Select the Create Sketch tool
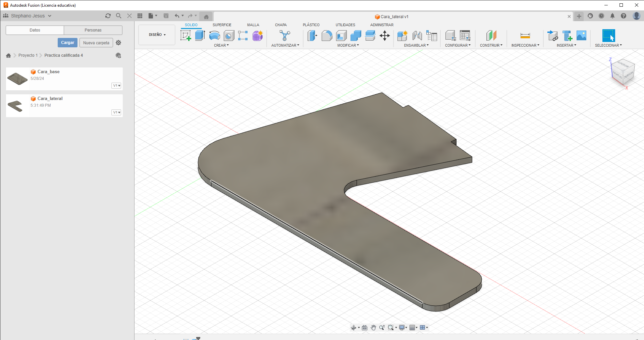This screenshot has height=340, width=644. click(185, 36)
